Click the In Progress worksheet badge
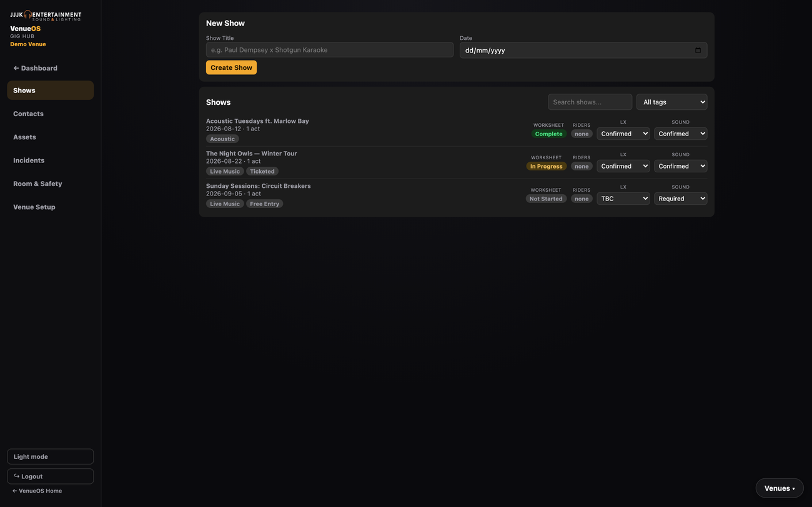The image size is (812, 507). 547,166
